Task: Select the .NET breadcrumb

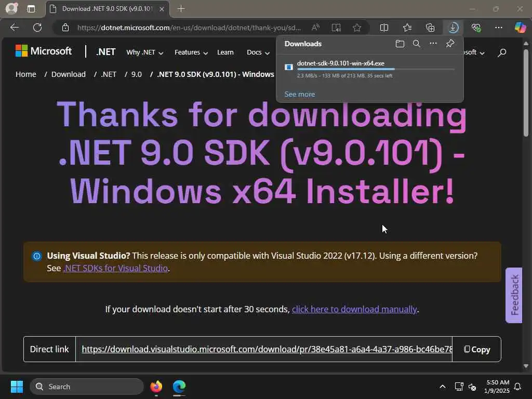Action: [x=109, y=74]
